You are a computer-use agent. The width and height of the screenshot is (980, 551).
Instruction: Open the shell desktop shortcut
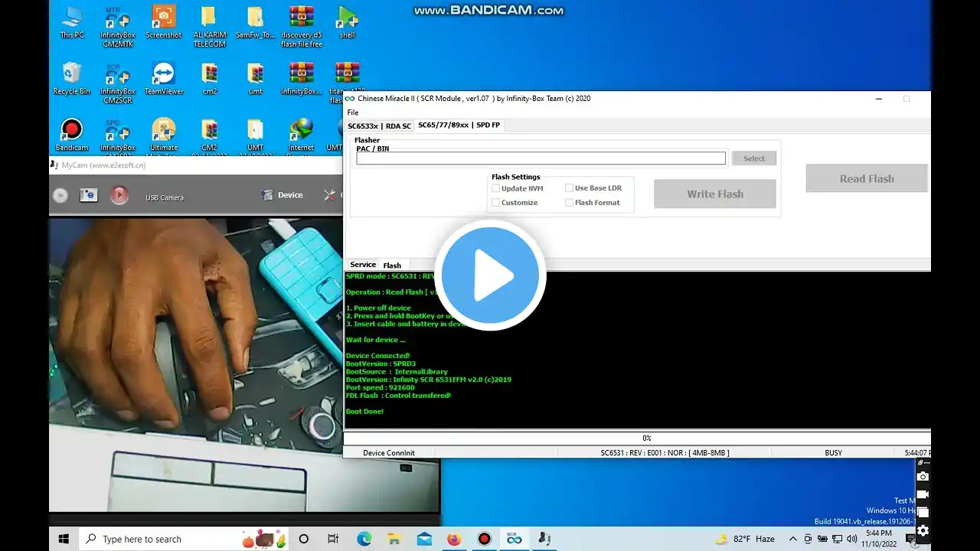pyautogui.click(x=348, y=22)
